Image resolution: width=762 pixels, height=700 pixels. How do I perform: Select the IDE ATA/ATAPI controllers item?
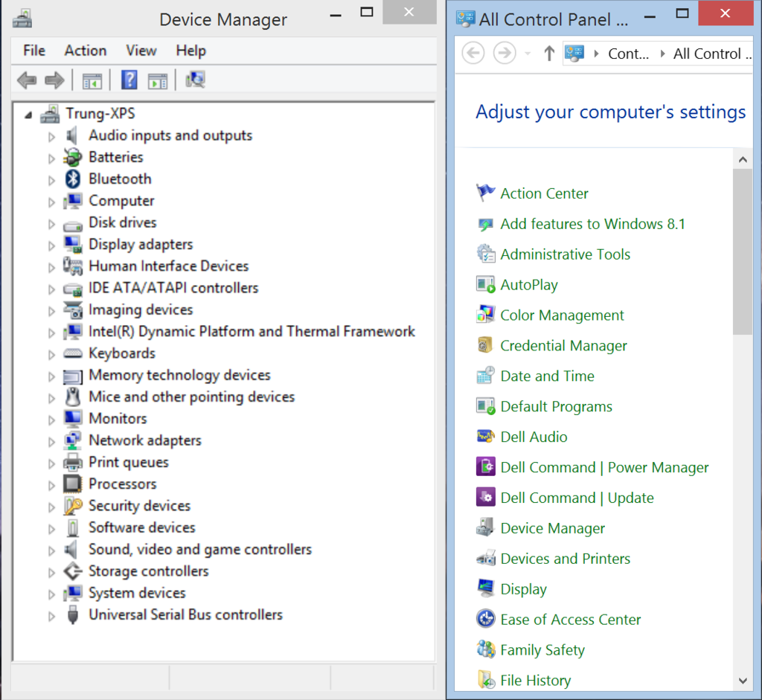click(x=173, y=288)
